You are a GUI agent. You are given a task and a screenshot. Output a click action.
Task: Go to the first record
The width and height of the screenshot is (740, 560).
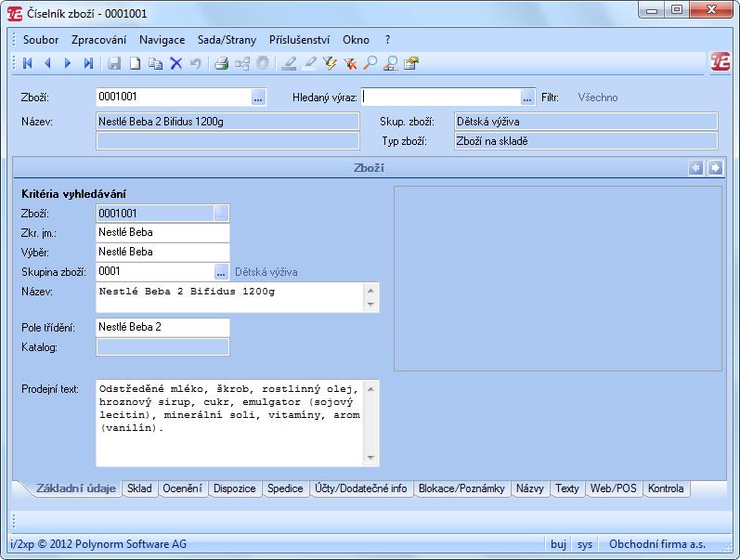pos(27,63)
